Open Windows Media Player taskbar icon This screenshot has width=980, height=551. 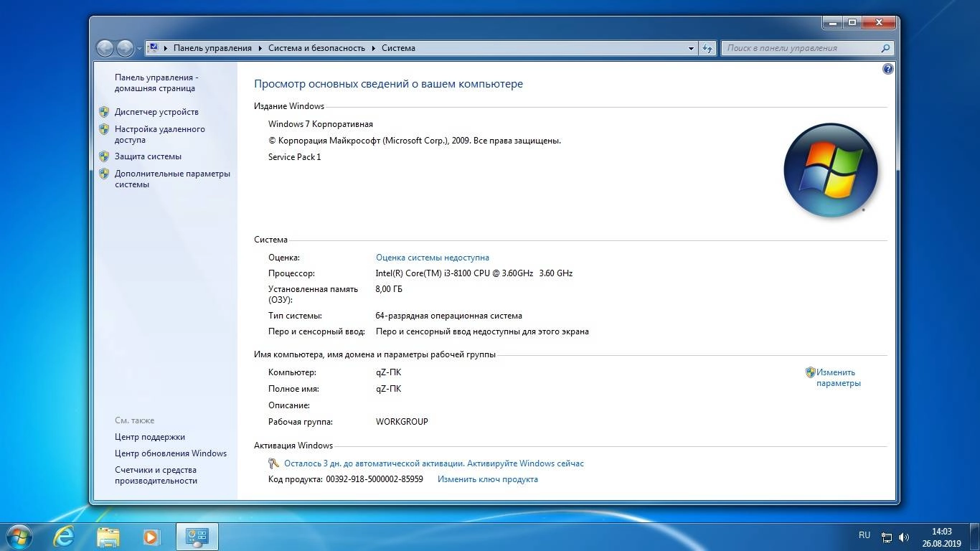(151, 537)
